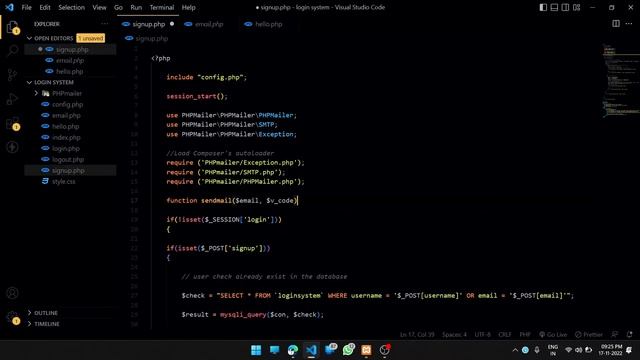
Task: Click the Ln 17, Col 39 status item
Action: (x=417, y=334)
